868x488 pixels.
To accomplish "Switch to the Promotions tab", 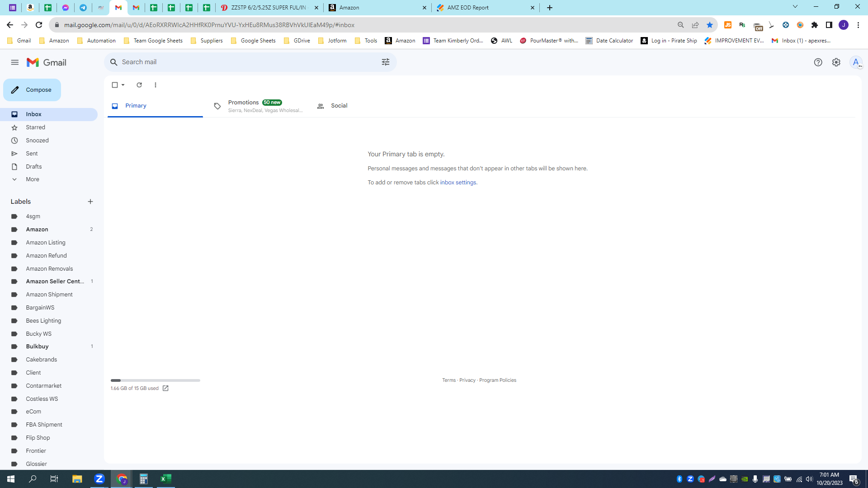I will click(x=258, y=106).
